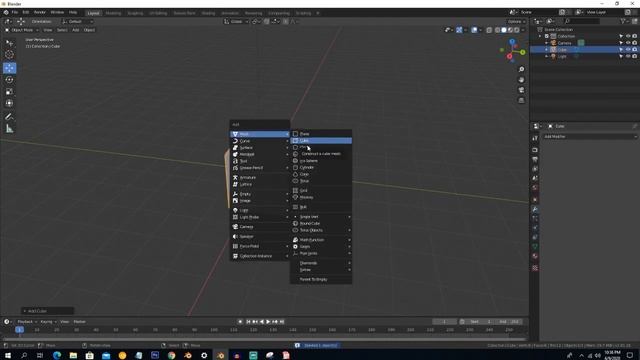Screen dimensions: 640x360
Task: Add a Camera from Add menu
Action: pyautogui.click(x=260, y=227)
